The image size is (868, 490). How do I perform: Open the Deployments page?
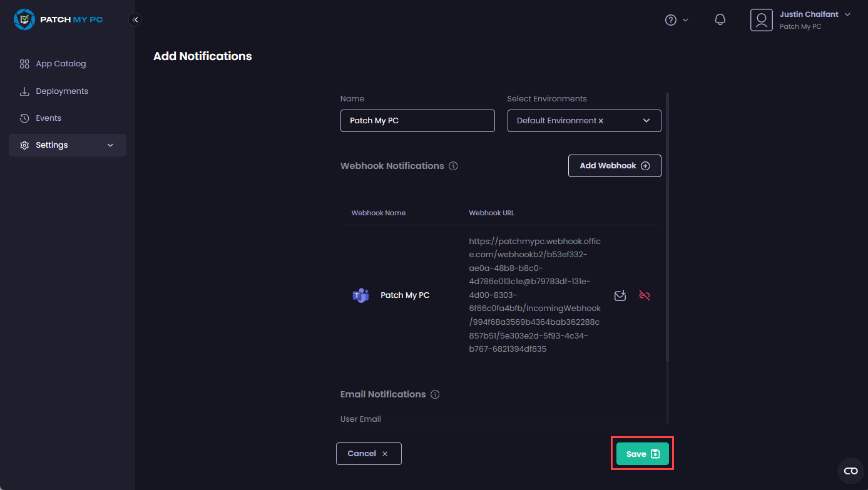coord(61,91)
